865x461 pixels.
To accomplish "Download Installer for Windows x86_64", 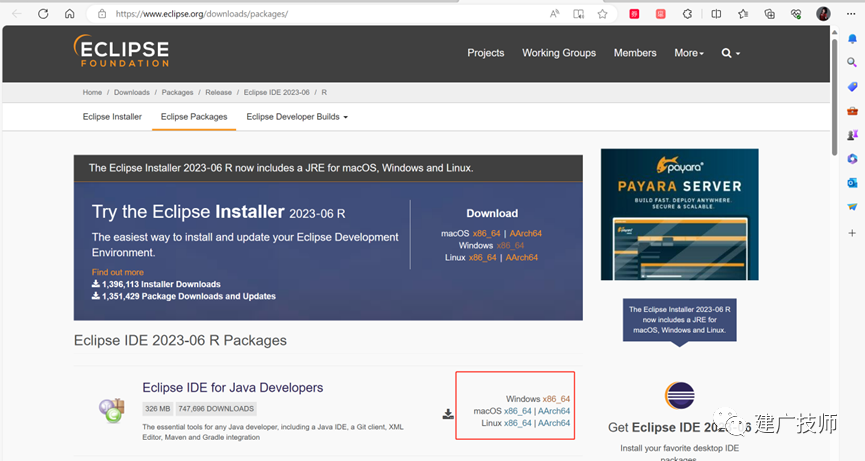I will click(x=510, y=246).
